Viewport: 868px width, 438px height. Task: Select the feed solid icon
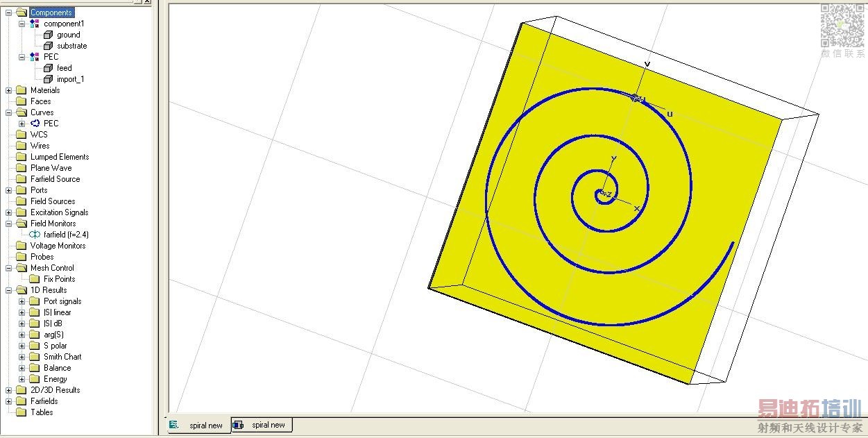coord(48,68)
